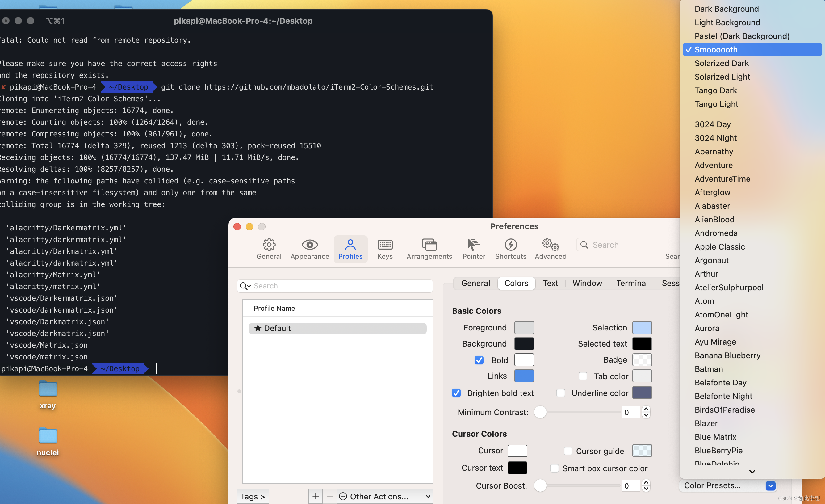Select the Pastel (Dark Background) preset
Viewport: 825px width, 504px height.
point(752,36)
